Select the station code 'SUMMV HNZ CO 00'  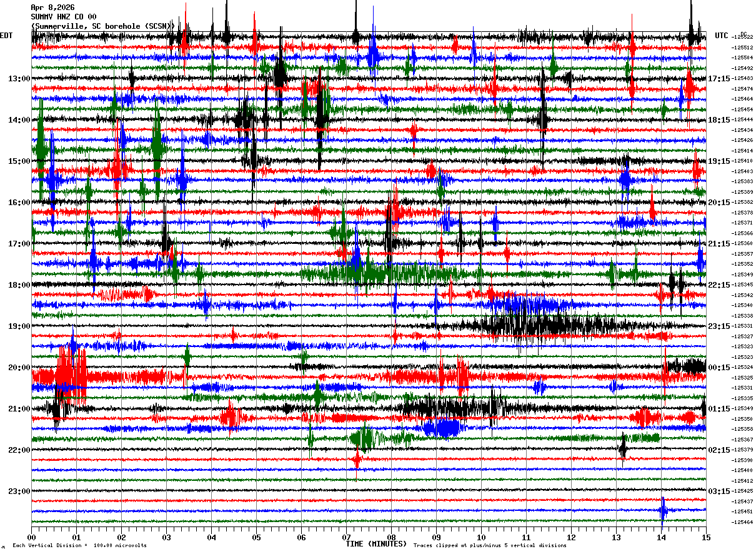[x=63, y=17]
